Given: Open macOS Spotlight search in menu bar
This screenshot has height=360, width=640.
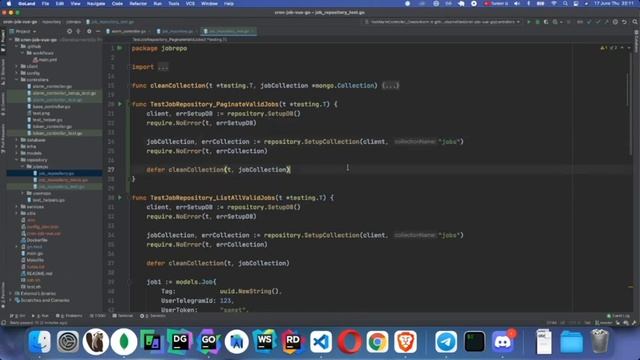Looking at the screenshot, I should [x=565, y=3].
